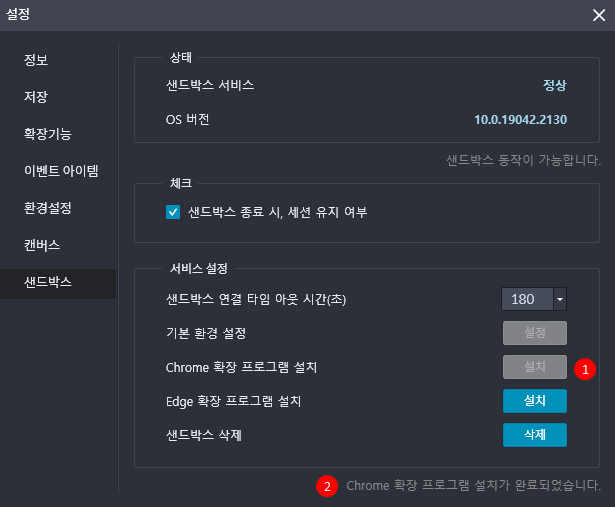Click the 180 timeout value field
This screenshot has height=507, width=615.
pyautogui.click(x=526, y=299)
